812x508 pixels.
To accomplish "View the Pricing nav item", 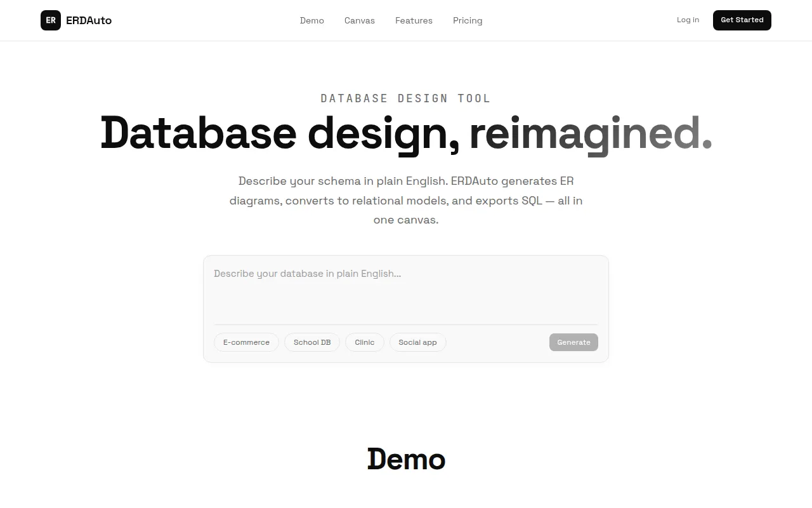I will tap(468, 20).
